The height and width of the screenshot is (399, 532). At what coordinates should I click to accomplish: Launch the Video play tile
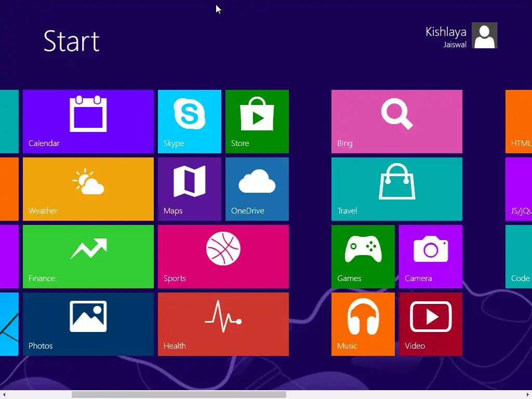(431, 324)
